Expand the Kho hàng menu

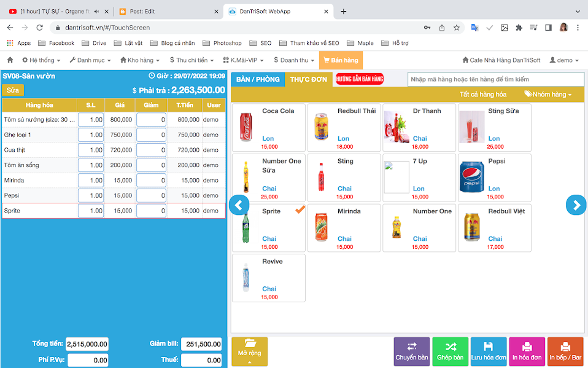point(140,60)
